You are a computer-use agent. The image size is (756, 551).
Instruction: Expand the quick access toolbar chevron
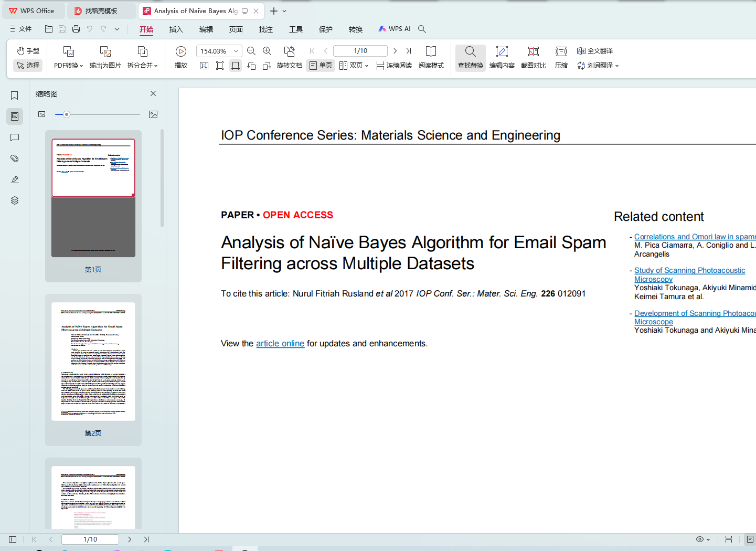[x=117, y=29]
